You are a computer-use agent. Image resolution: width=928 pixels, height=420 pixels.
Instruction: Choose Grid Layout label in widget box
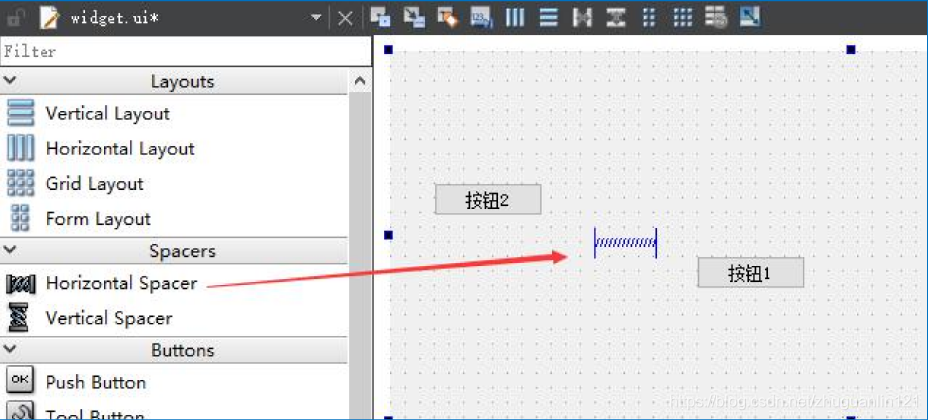(x=95, y=183)
